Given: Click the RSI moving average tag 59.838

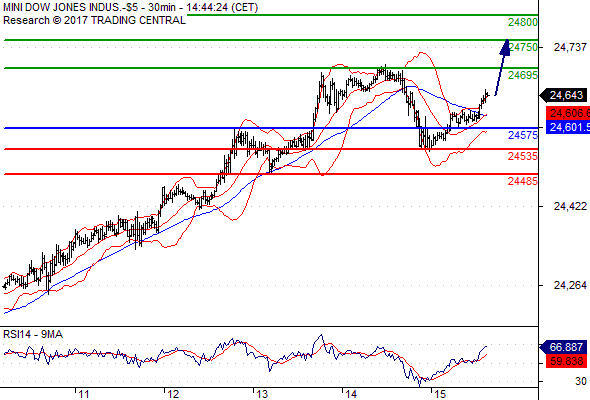Looking at the screenshot, I should pos(566,361).
